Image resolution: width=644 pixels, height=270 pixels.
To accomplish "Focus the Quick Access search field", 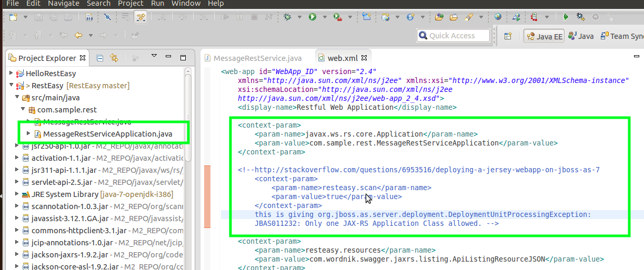I will [x=453, y=36].
